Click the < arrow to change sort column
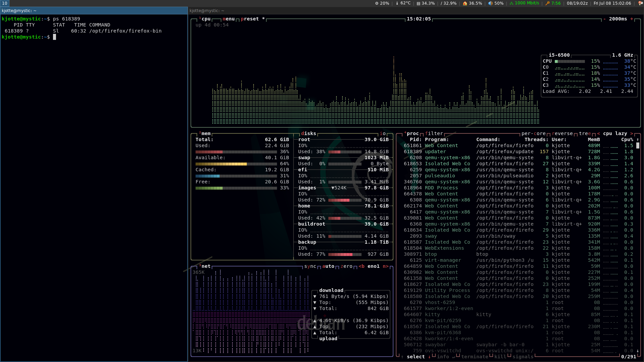644x362 pixels. (598, 134)
